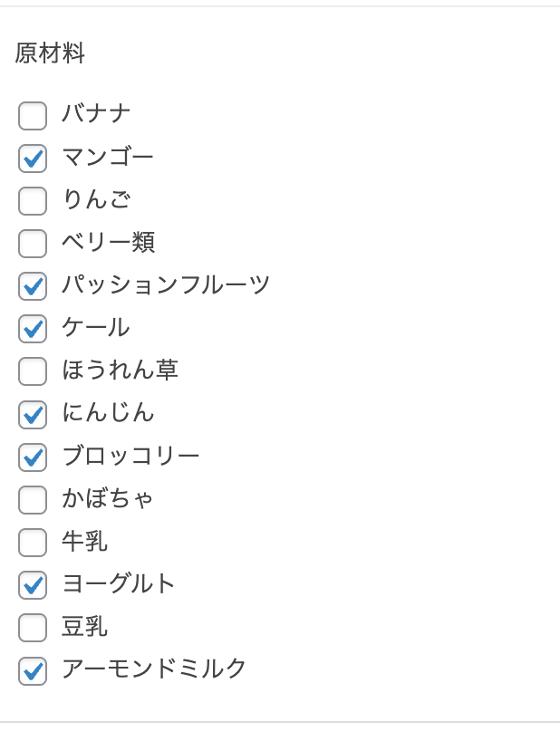Uncheck the ブロッコリー checkbox
Screen dimensions: 560x741
[33, 457]
